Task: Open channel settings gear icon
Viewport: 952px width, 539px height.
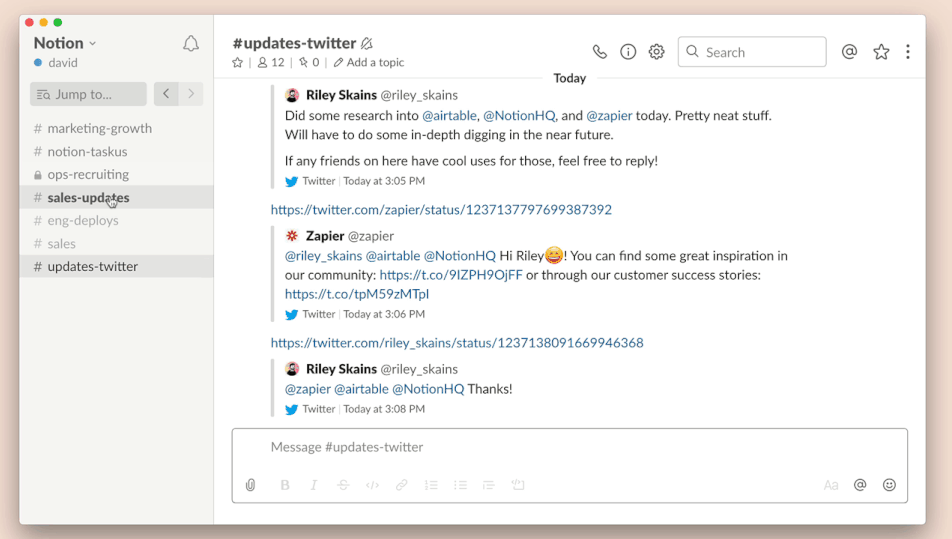Action: pos(656,52)
